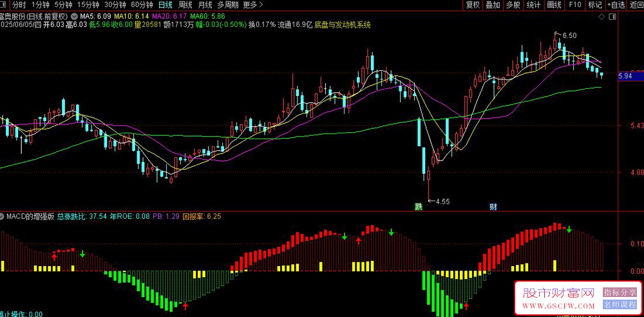Add stock via +自选 button

pyautogui.click(x=615, y=5)
